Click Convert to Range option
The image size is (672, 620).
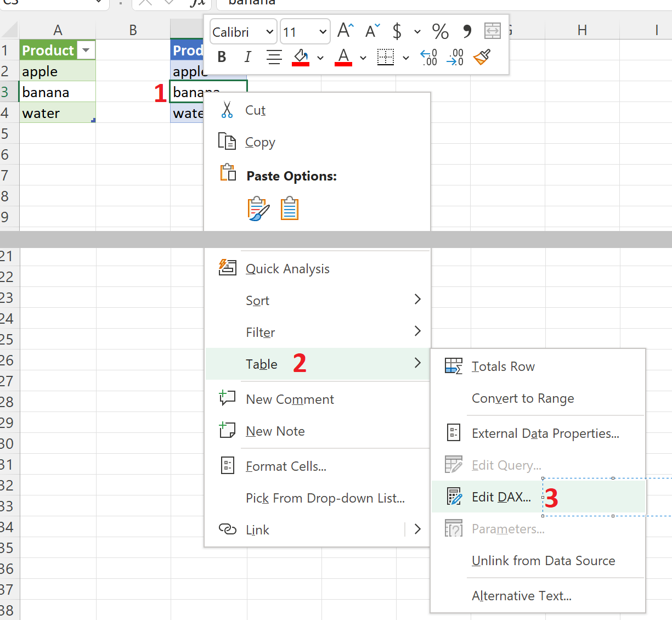click(x=523, y=398)
